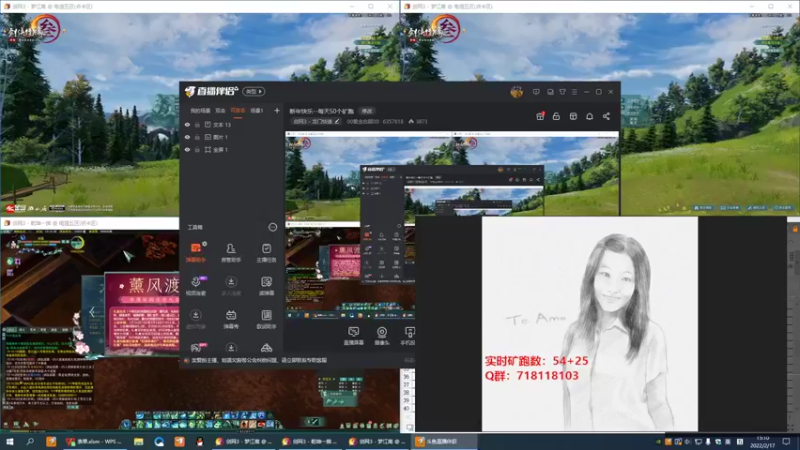
Task: Hide the 图片 1 layer with its eye icon
Action: [x=187, y=137]
